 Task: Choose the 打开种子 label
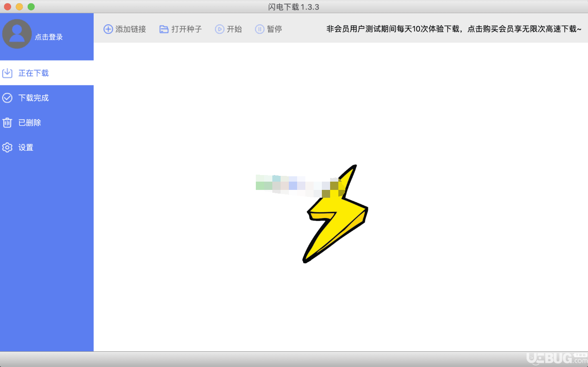[x=187, y=29]
